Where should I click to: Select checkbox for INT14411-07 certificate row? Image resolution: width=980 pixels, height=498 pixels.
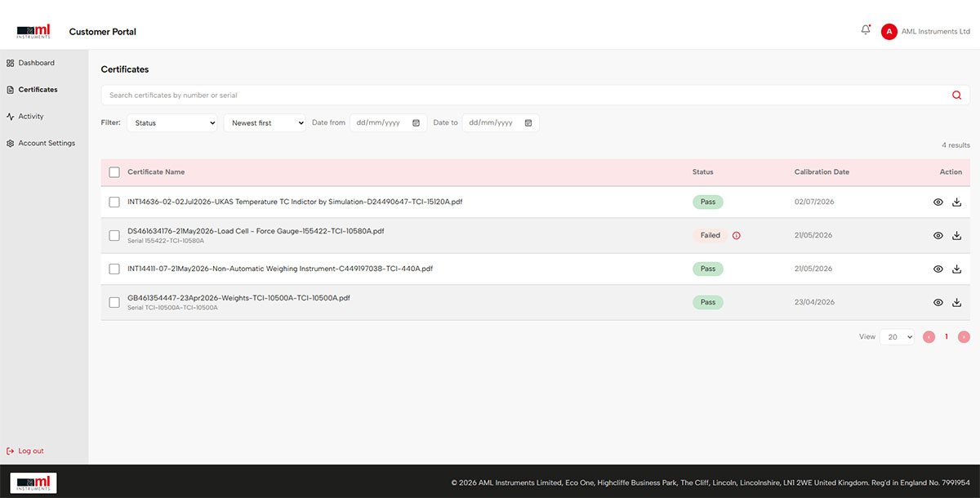(x=114, y=269)
